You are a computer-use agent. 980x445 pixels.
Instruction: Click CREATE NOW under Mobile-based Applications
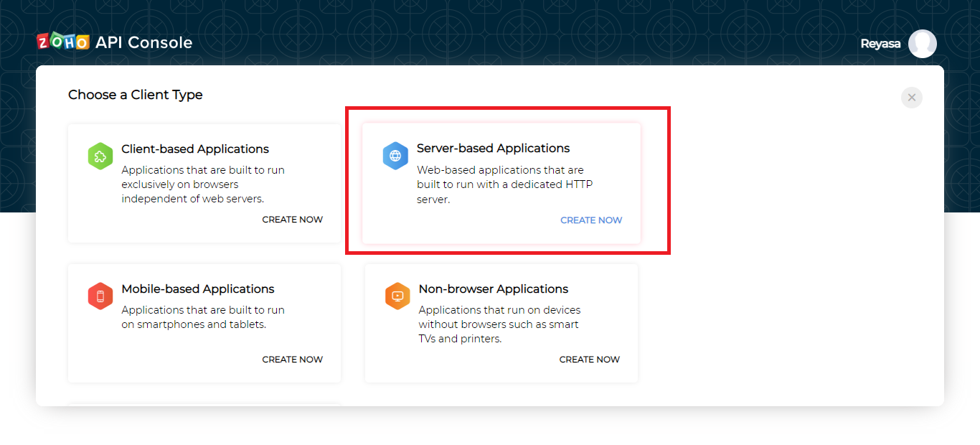(292, 359)
